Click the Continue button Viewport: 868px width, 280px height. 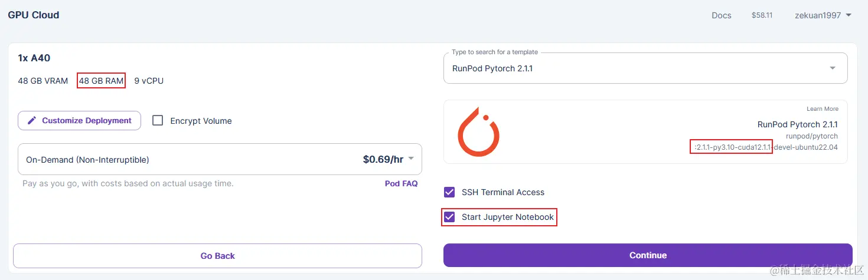pyautogui.click(x=648, y=255)
